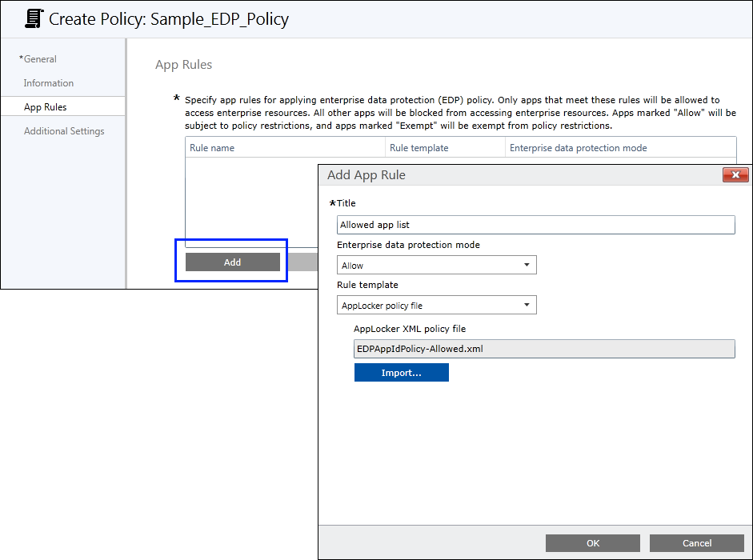753x560 pixels.
Task: Click Import... to choose an XML file
Action: pos(401,373)
